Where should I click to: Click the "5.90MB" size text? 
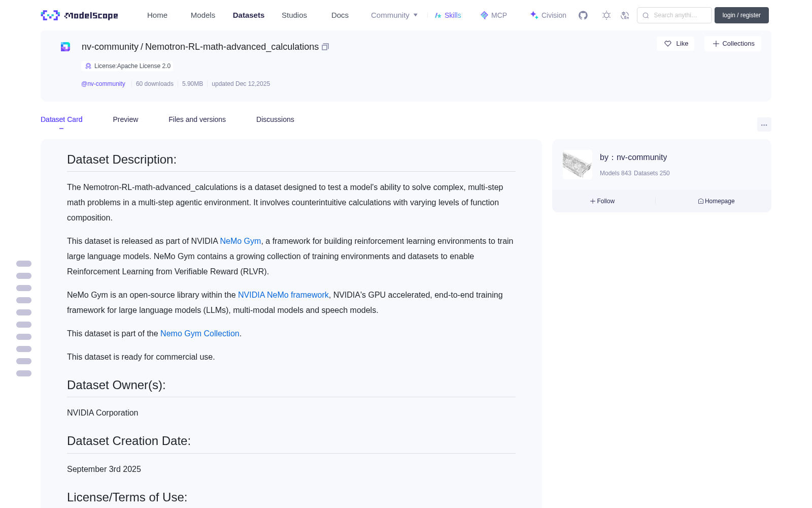pyautogui.click(x=192, y=84)
